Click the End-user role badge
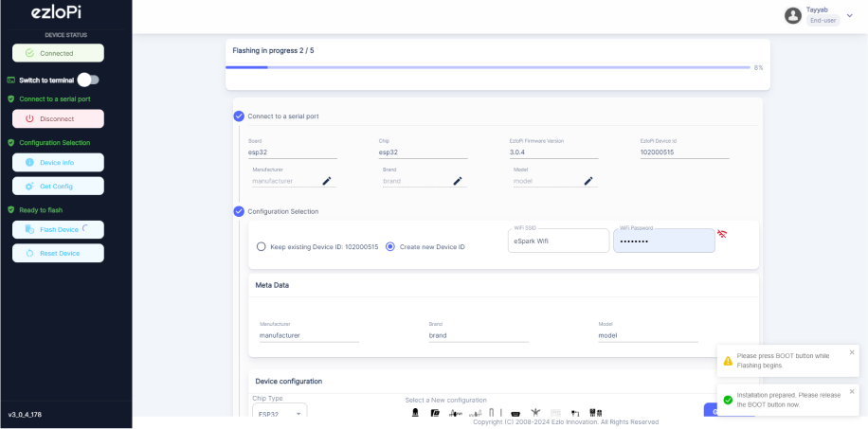 click(823, 21)
